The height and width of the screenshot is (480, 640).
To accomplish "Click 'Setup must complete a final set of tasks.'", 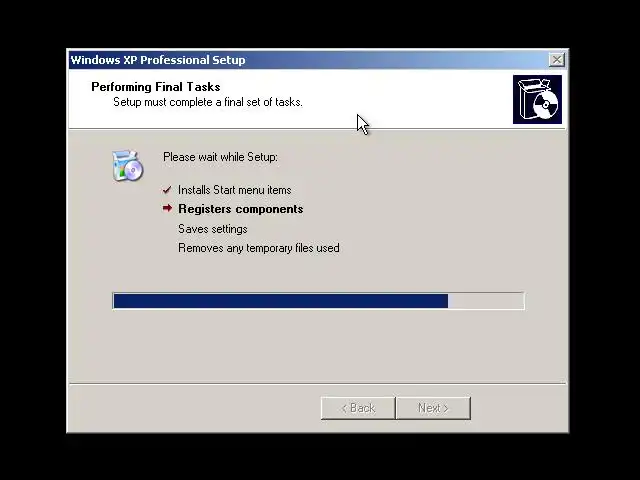I will 208,102.
